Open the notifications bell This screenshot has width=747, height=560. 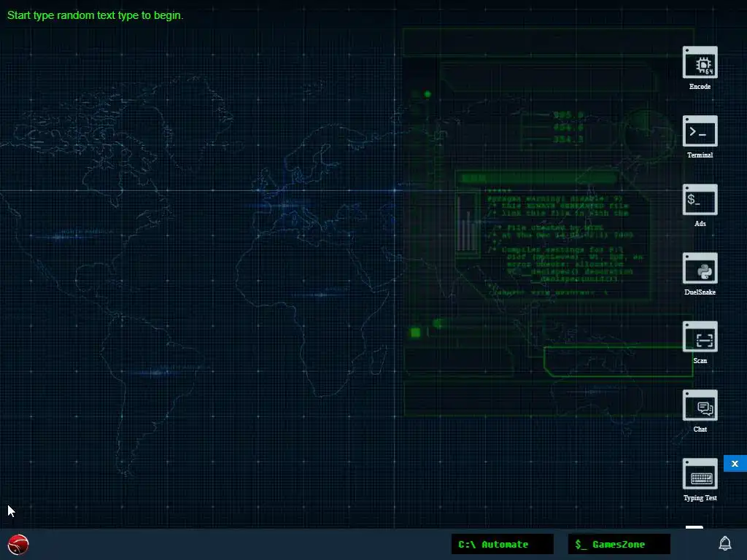tap(725, 543)
